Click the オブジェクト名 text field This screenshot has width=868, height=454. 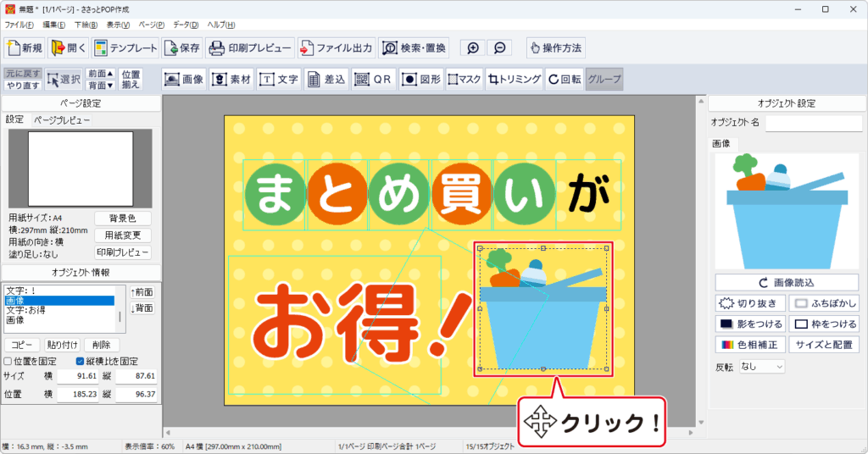point(813,124)
